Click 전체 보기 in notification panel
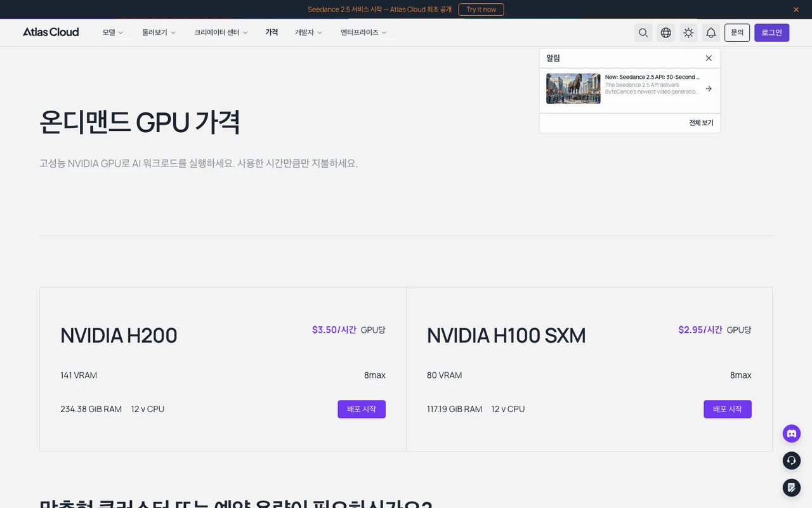 pos(701,123)
